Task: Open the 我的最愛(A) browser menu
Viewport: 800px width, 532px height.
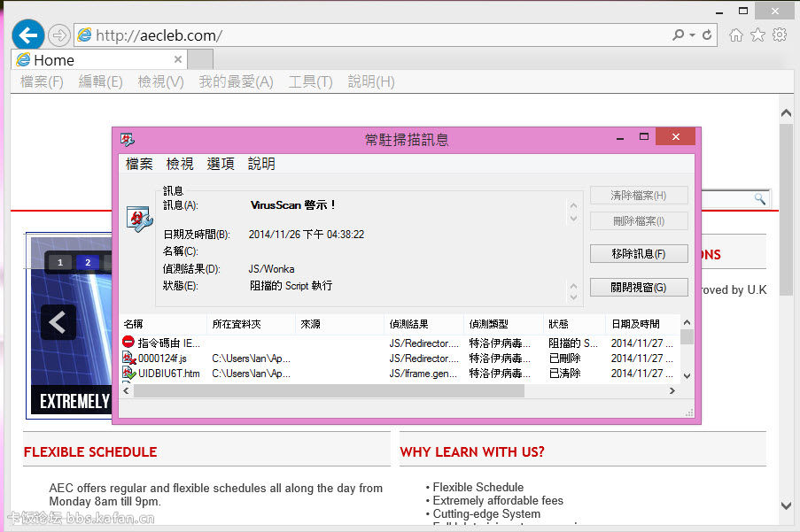Action: [x=237, y=81]
